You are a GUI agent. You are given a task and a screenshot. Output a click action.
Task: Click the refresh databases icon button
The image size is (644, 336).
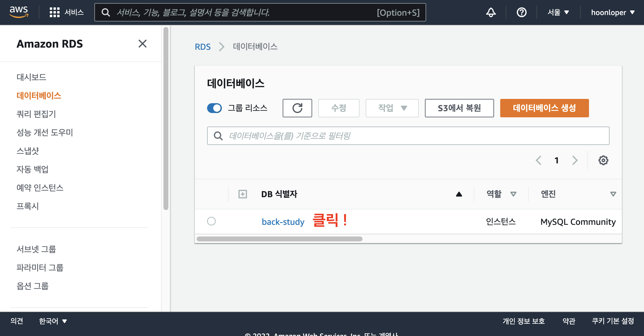[297, 108]
